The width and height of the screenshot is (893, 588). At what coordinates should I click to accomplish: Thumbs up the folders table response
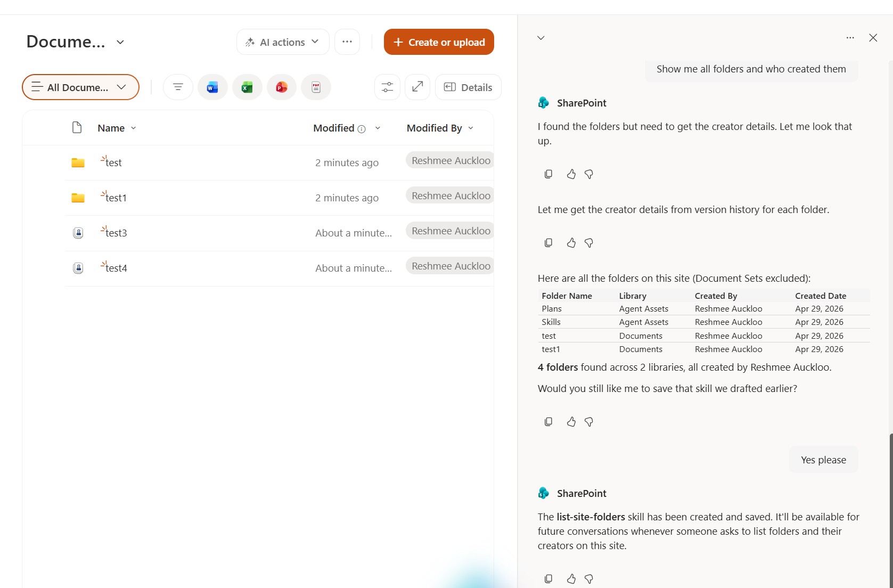(571, 422)
